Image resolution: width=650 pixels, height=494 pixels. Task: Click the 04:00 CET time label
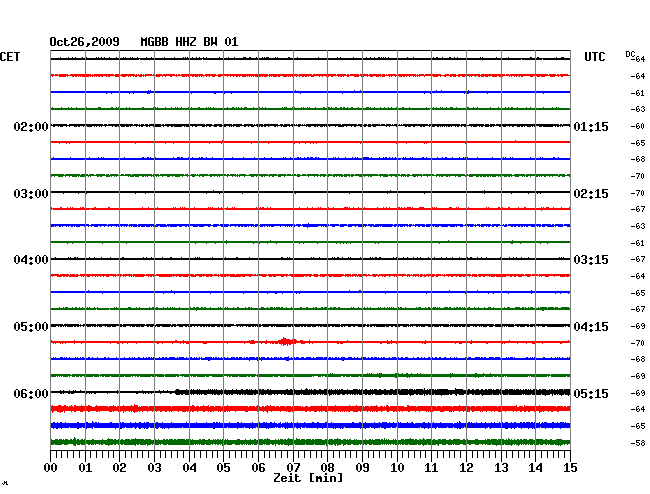[31, 260]
